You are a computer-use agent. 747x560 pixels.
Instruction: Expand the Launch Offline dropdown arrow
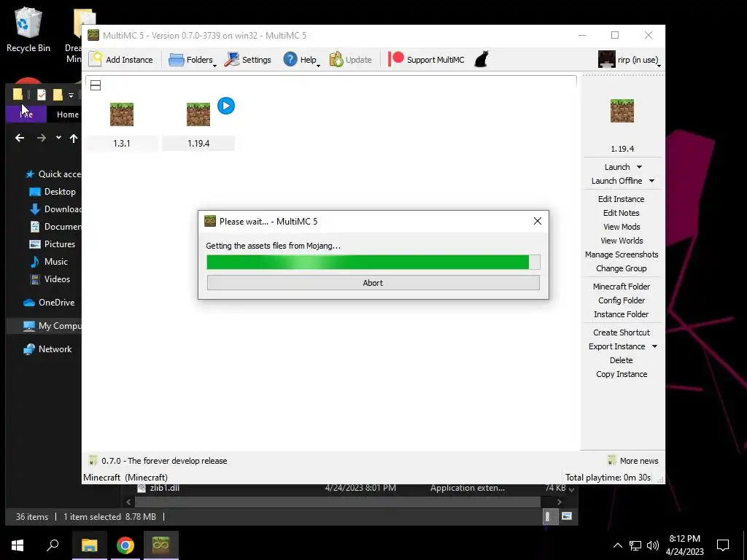pyautogui.click(x=651, y=181)
